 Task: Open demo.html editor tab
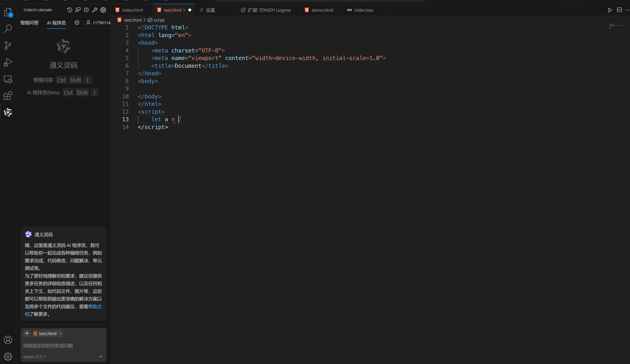point(322,10)
